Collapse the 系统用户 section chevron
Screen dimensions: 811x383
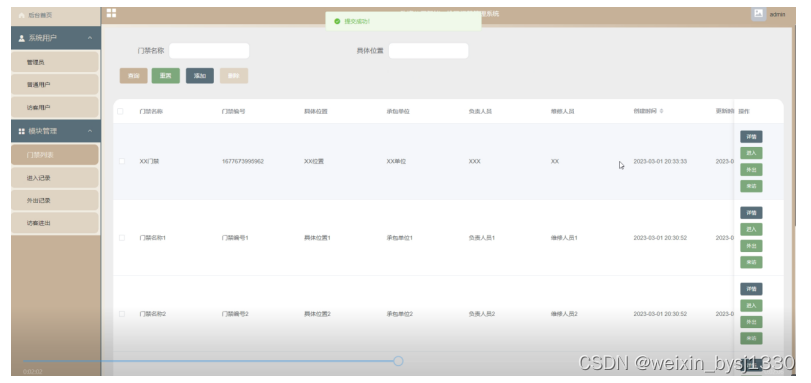(90, 38)
